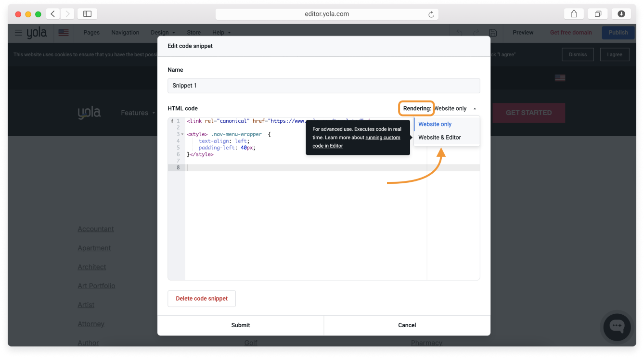Screen dimensions: 644x358
Task: Select Website only rendering option
Action: [x=435, y=124]
